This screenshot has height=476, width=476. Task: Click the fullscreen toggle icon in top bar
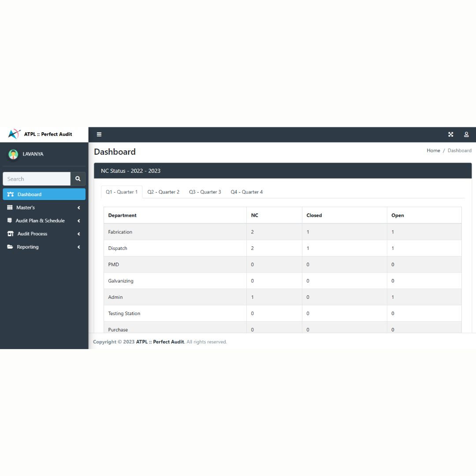pos(450,134)
